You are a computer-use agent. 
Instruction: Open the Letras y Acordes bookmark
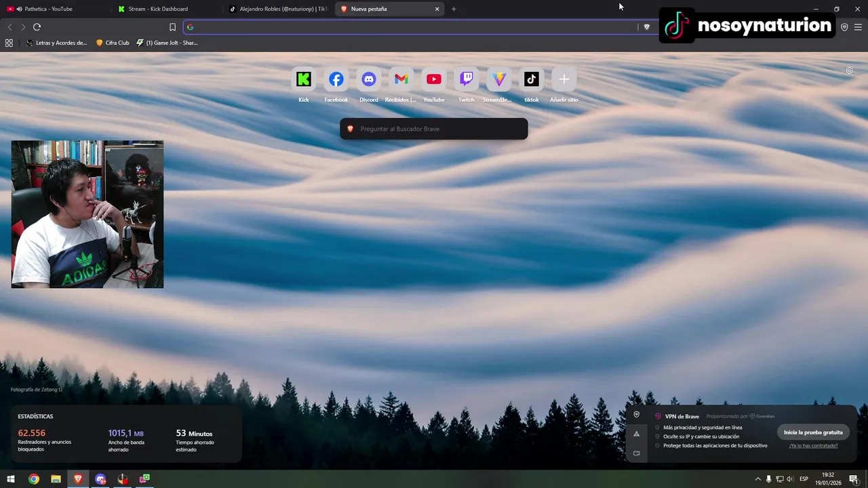[57, 43]
